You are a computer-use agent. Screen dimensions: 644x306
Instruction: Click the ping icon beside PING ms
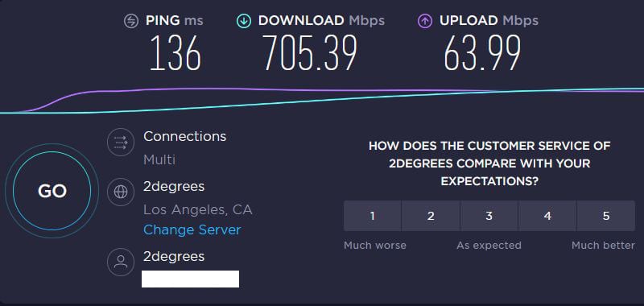(x=131, y=21)
